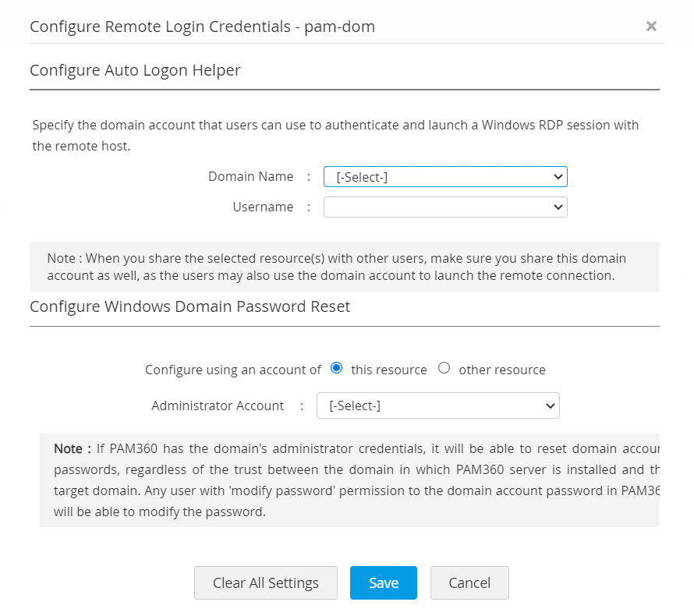The height and width of the screenshot is (616, 694).
Task: Click the "Username" field label
Action: pyautogui.click(x=263, y=207)
